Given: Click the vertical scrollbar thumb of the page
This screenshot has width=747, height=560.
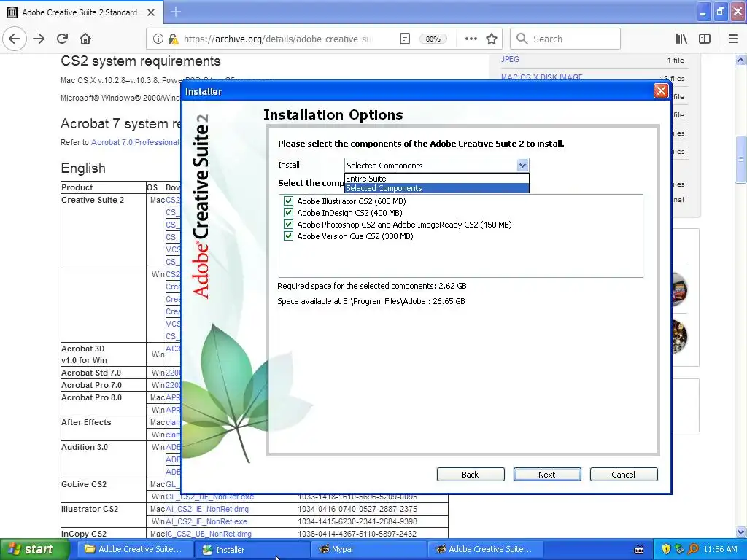Looking at the screenshot, I should point(740,159).
